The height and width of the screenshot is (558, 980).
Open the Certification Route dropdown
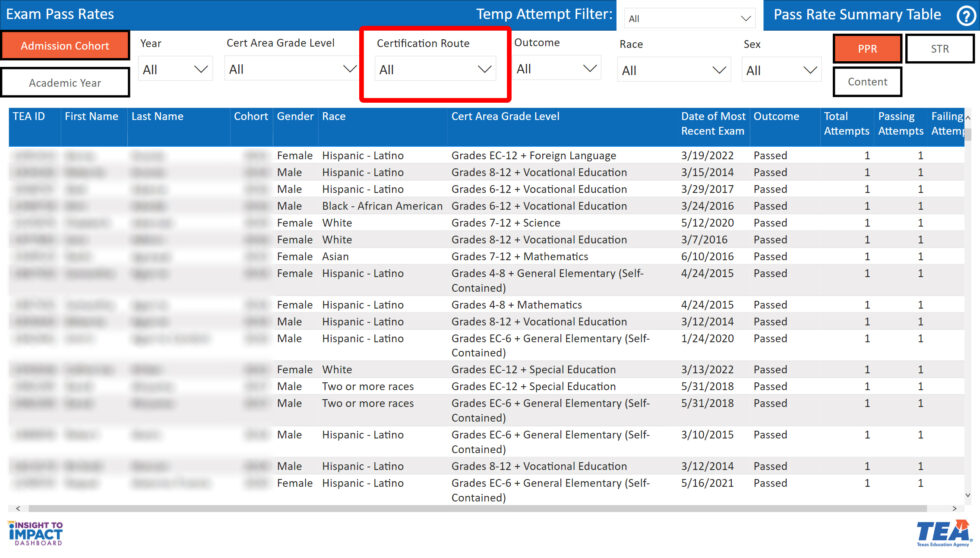(x=435, y=69)
